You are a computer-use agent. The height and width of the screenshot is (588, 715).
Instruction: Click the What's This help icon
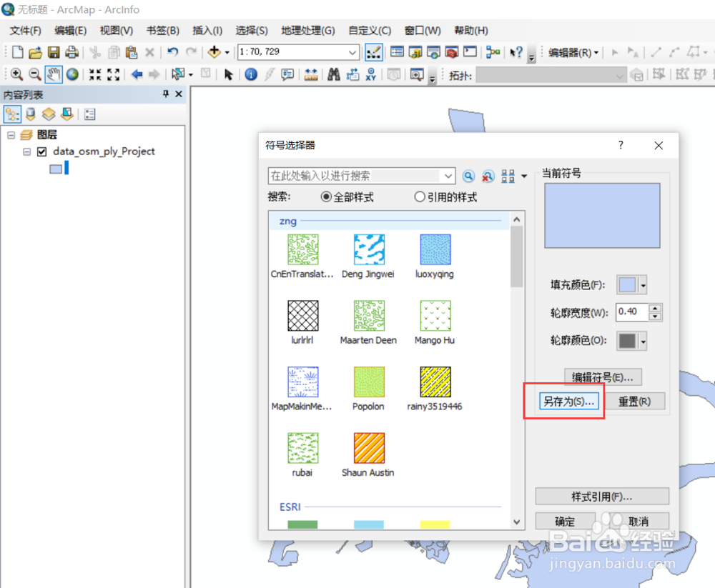[x=516, y=52]
